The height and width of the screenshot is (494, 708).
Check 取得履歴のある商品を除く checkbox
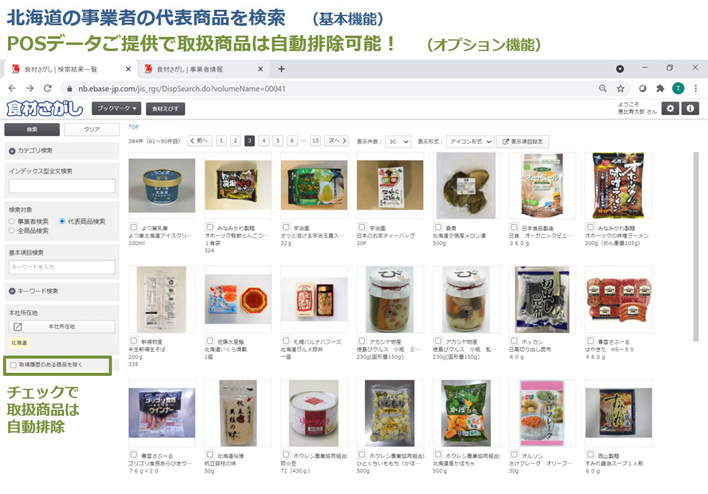[x=14, y=365]
